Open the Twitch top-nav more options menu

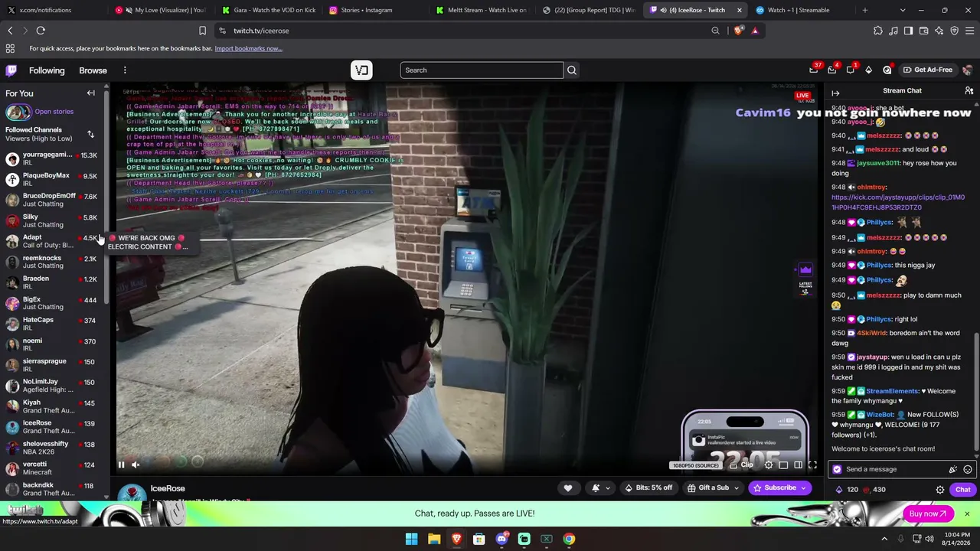tap(125, 70)
